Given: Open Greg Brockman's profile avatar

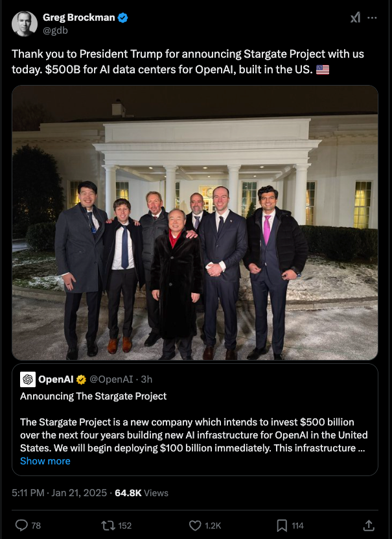Looking at the screenshot, I should click(25, 24).
